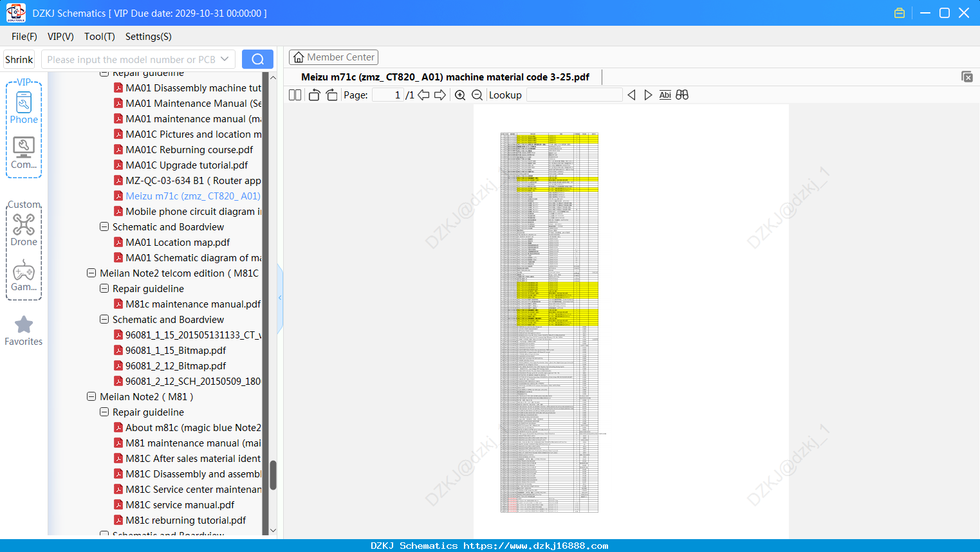Zoom in on the PDF
Screen dimensions: 980x552
point(460,95)
